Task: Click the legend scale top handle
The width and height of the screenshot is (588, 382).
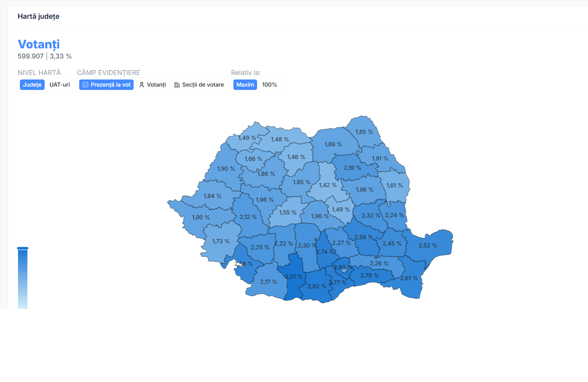Action: [23, 248]
